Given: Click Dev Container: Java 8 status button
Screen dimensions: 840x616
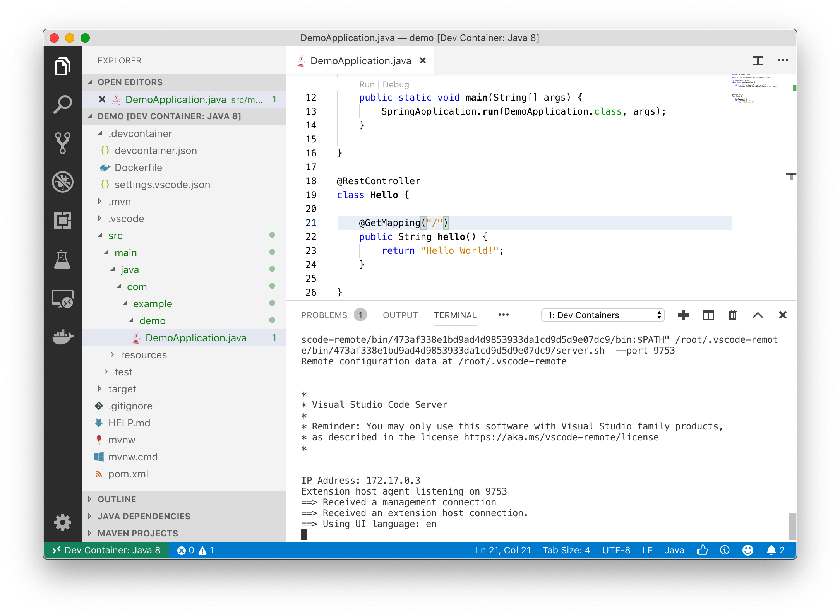Looking at the screenshot, I should [106, 550].
